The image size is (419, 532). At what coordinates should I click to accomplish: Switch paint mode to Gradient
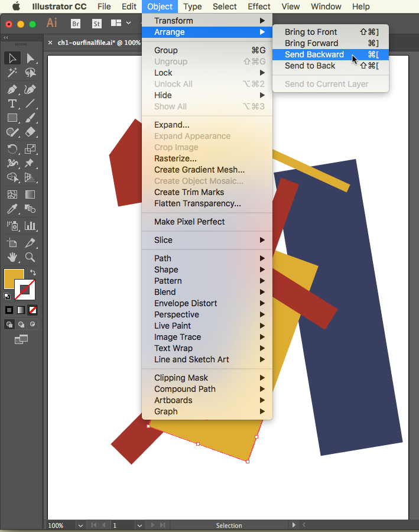(x=21, y=310)
